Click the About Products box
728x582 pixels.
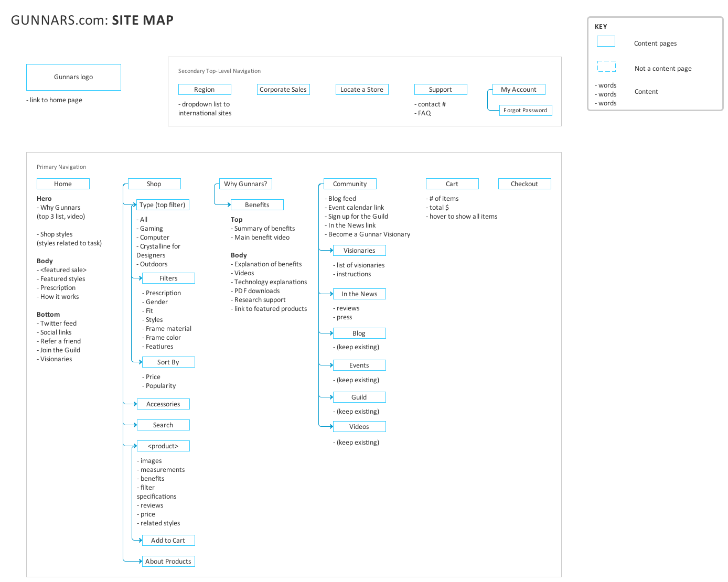168,561
